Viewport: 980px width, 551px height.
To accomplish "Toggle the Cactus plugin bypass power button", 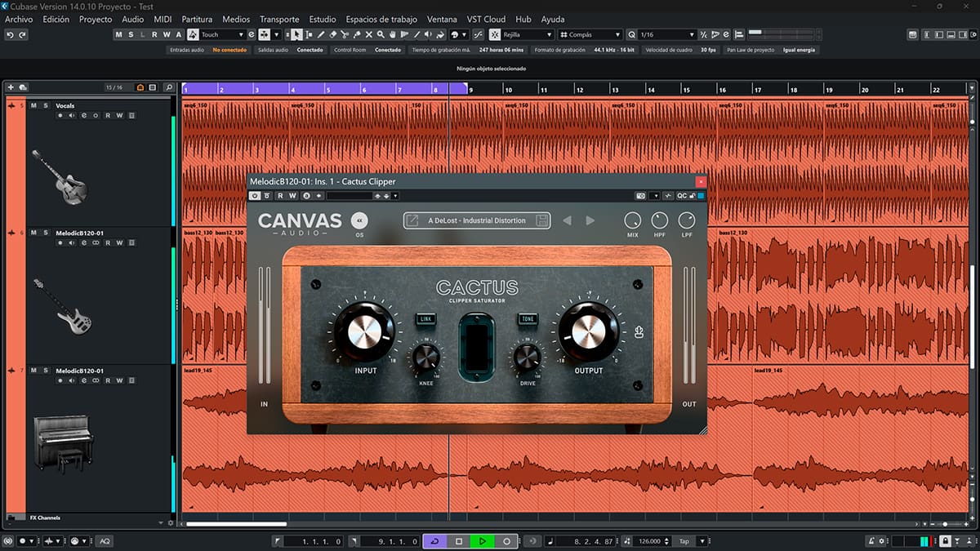I will click(256, 196).
